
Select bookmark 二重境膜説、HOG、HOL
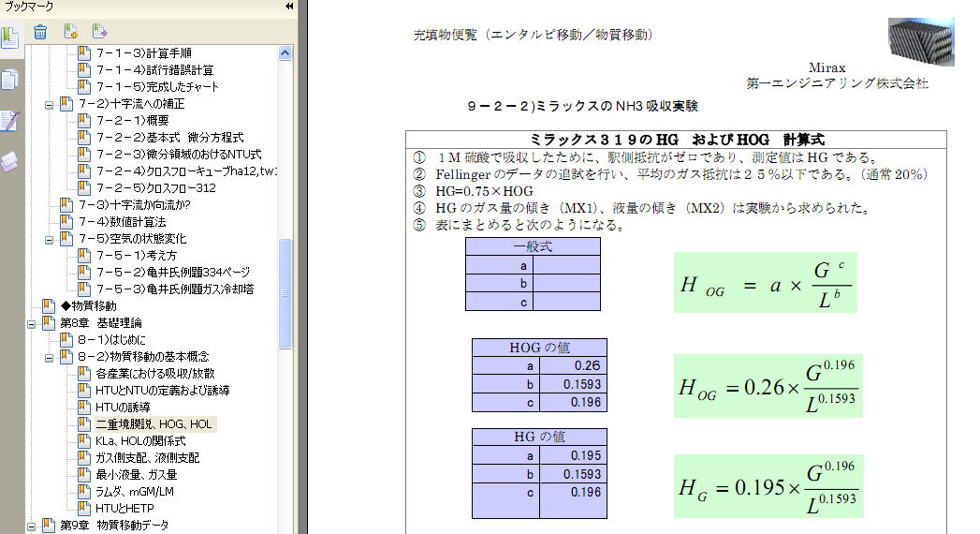154,424
